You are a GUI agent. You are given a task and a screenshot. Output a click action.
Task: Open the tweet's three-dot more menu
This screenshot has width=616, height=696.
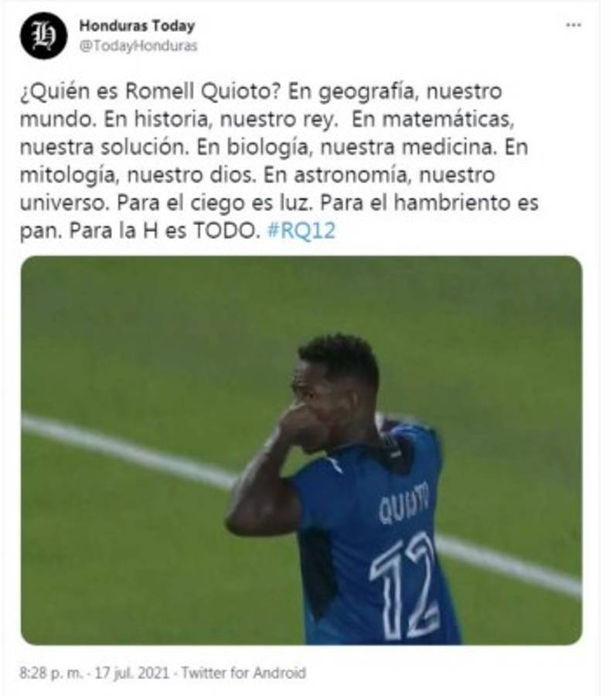coord(573,26)
